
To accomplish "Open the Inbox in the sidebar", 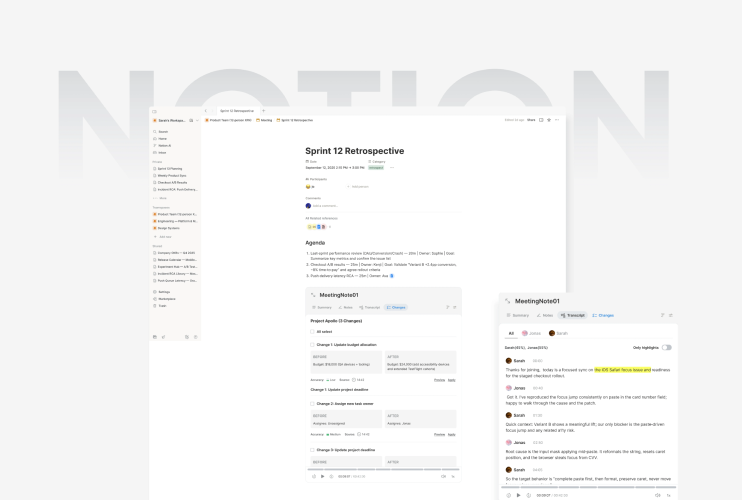I will [160, 153].
